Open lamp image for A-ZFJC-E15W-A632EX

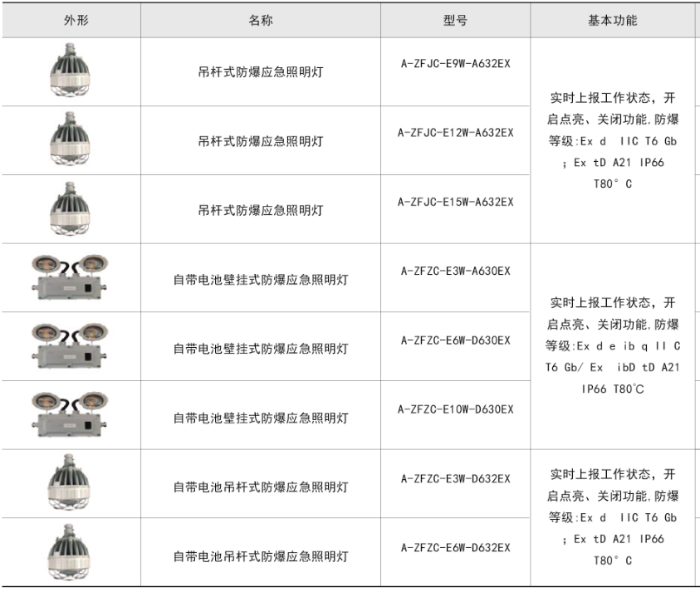[69, 209]
